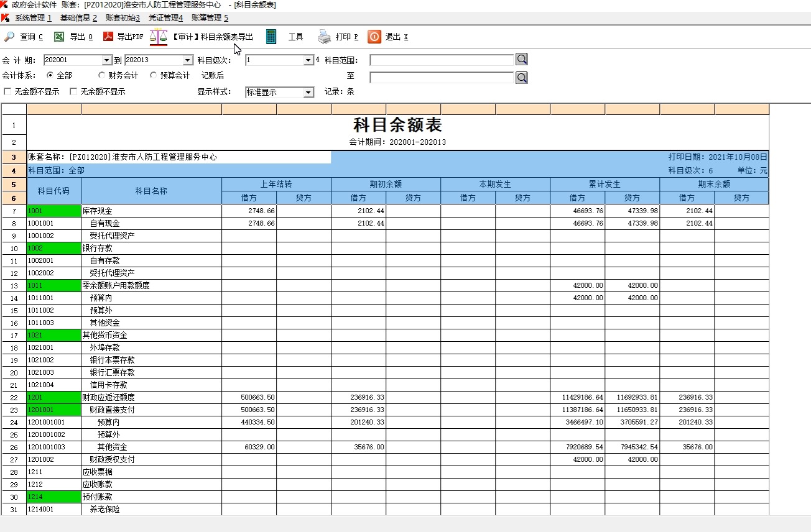Viewport: 811px width, 532px height.
Task: Click the 库存现金 account name cell
Action: pos(152,211)
